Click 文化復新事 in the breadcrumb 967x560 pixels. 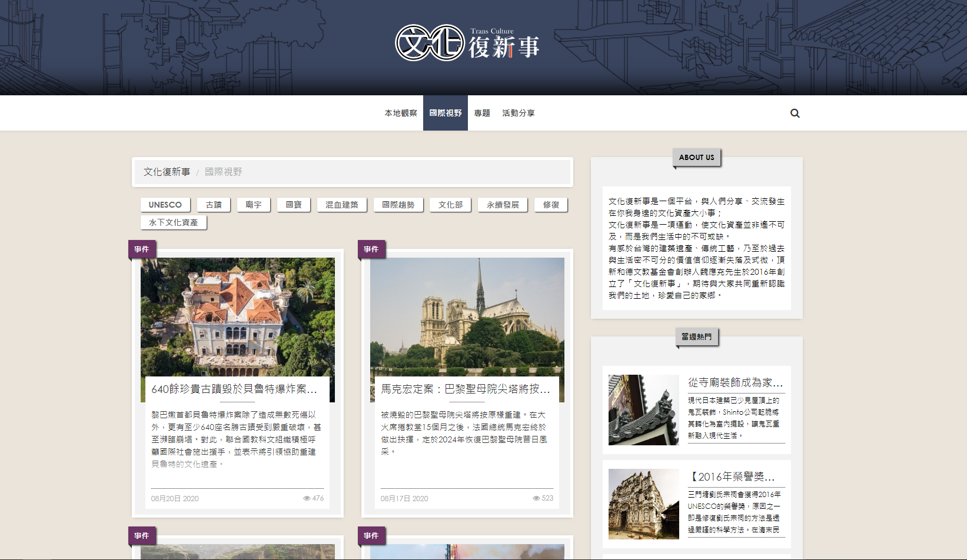(x=167, y=172)
